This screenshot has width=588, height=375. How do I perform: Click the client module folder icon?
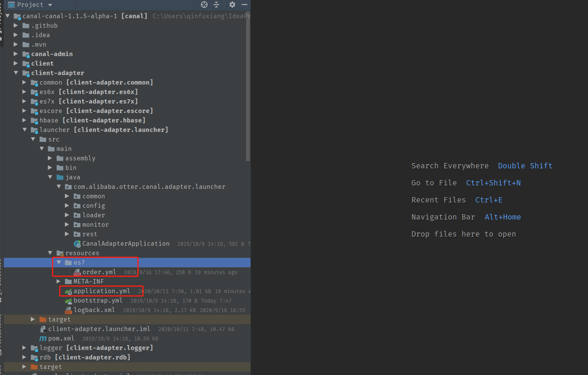pos(26,64)
